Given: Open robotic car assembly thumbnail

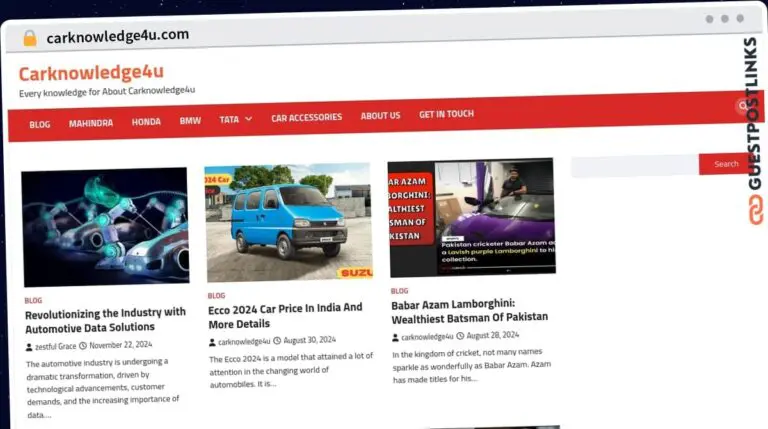Looking at the screenshot, I should point(105,227).
